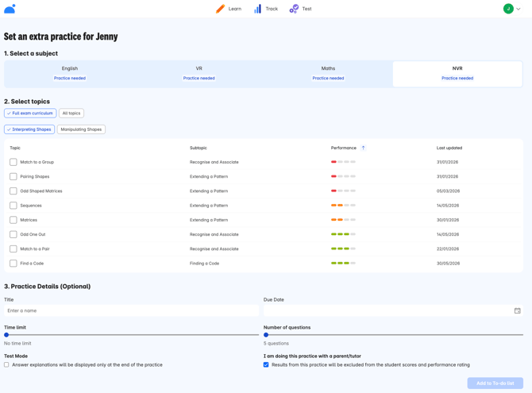The image size is (532, 393).
Task: Click the Time limit slider handle
Action: [x=6, y=335]
